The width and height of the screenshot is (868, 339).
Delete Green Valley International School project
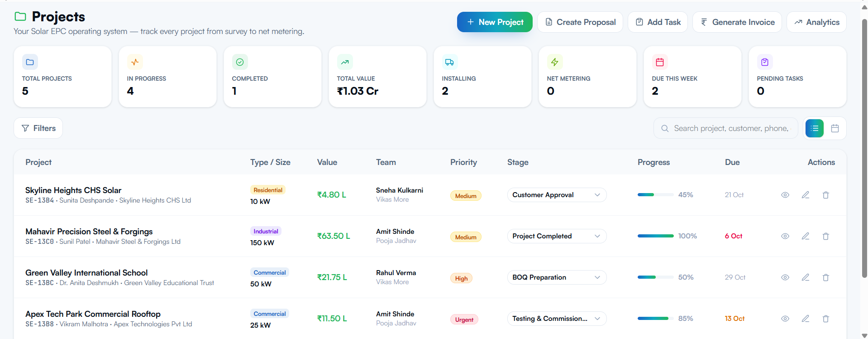tap(826, 277)
